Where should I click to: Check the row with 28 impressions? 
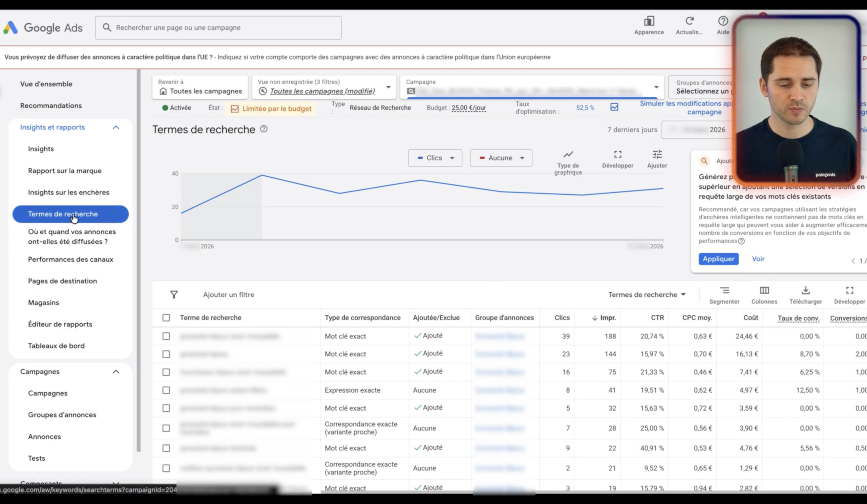166,428
